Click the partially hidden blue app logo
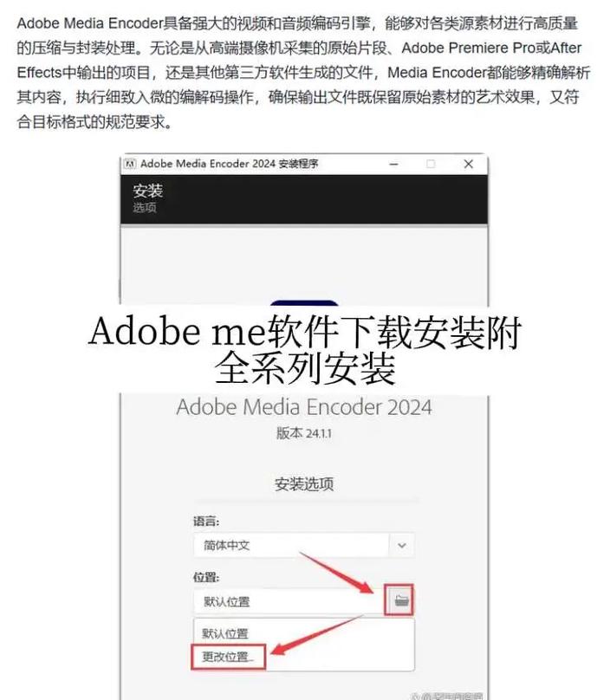 (304, 303)
